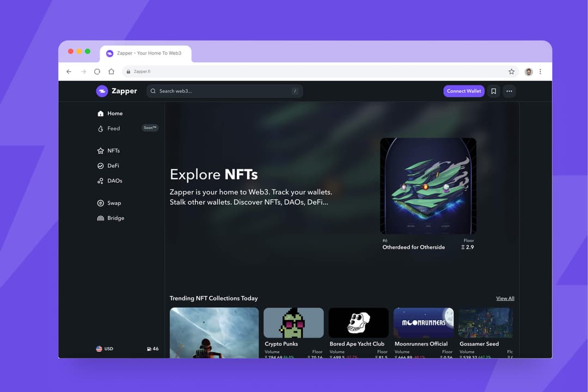This screenshot has height=392, width=588.
Task: Open View All trending collections
Action: coord(505,298)
